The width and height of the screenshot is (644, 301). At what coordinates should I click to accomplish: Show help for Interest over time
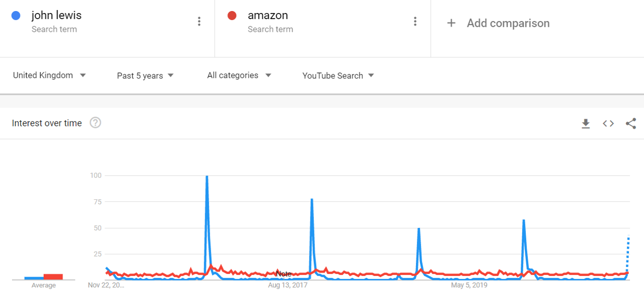[95, 123]
